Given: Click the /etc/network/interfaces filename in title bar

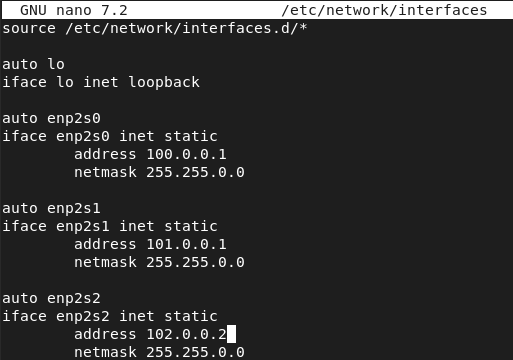Looking at the screenshot, I should pos(384,10).
